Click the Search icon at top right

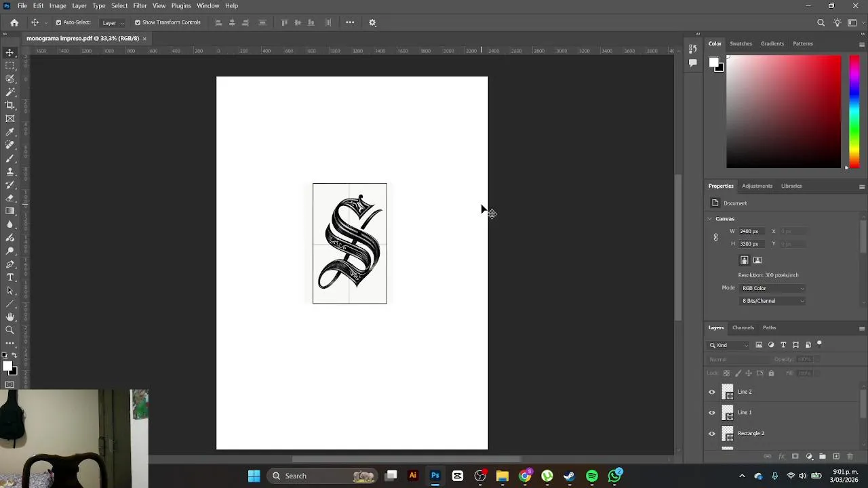[821, 22]
